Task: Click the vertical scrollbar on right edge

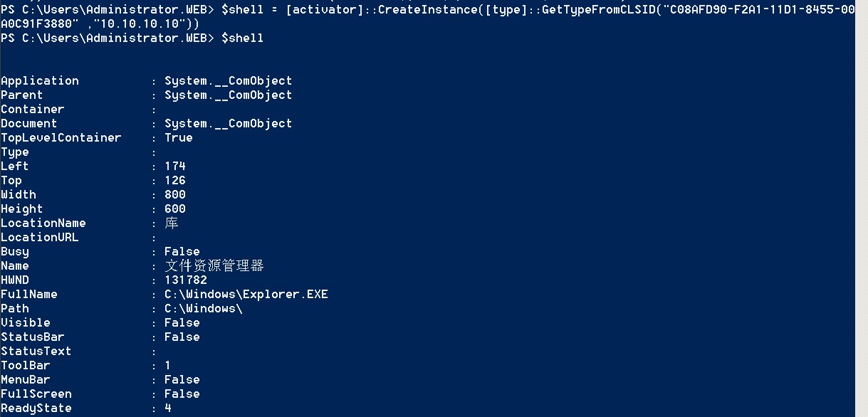Action: [862, 208]
